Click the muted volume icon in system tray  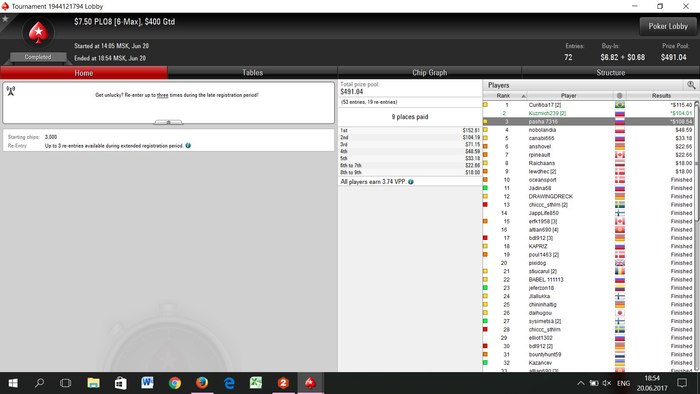[607, 383]
